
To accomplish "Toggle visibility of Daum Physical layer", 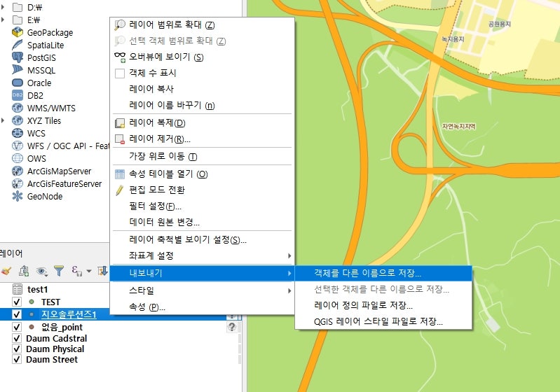I will (x=17, y=349).
